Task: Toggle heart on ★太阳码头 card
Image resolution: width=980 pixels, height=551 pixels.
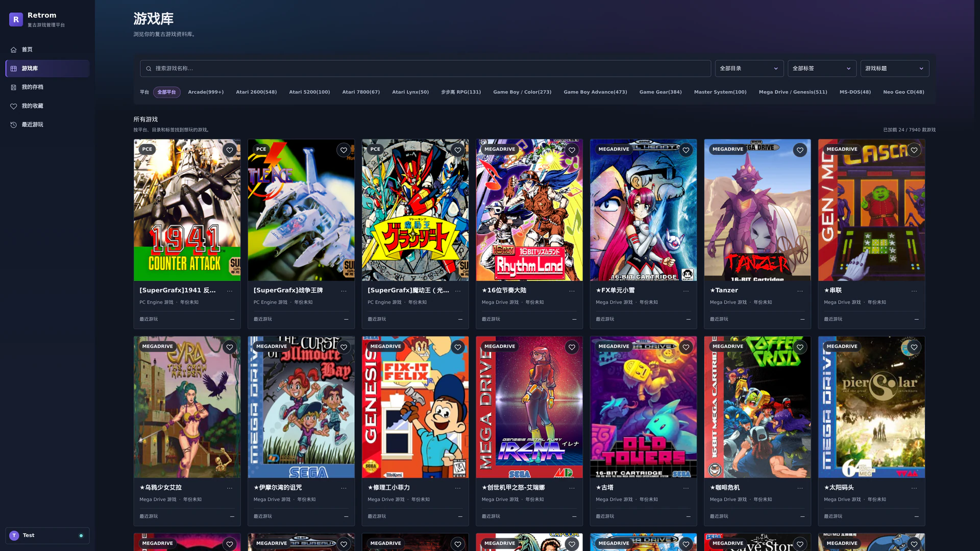Action: 914,347
